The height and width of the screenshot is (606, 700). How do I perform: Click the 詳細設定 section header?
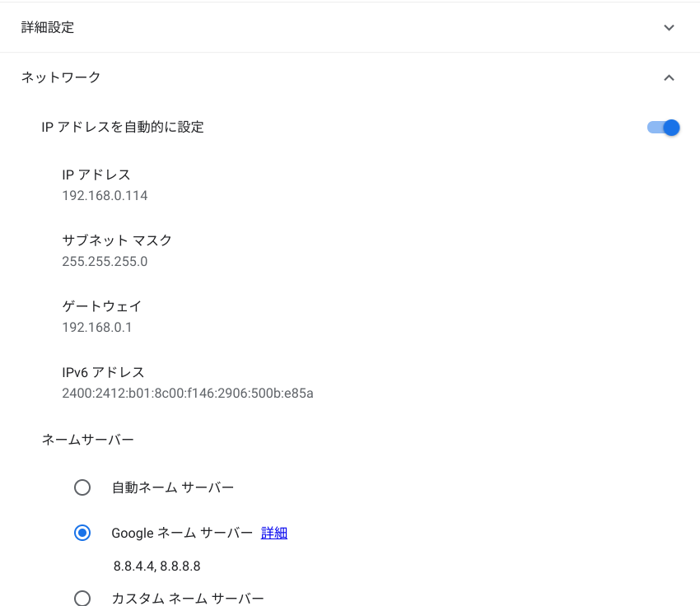pos(48,28)
